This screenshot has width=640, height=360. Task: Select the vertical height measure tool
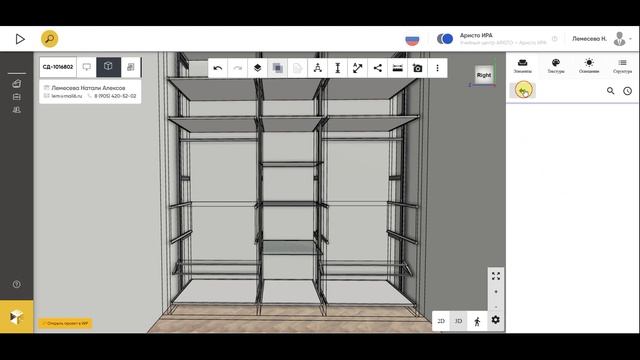pos(338,68)
